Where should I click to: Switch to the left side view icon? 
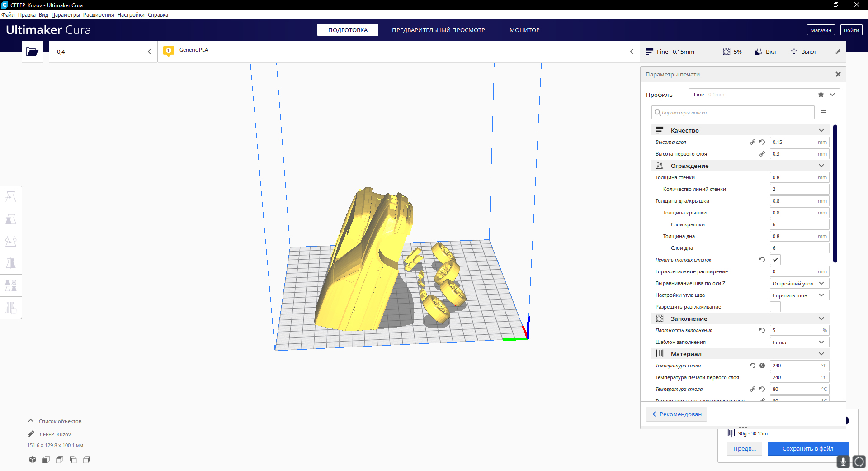coord(73,460)
